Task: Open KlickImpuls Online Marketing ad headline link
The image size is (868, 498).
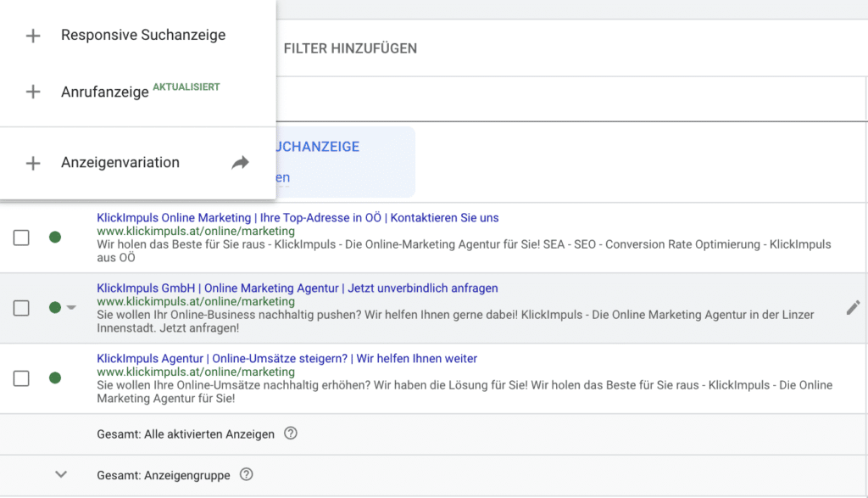Action: click(x=298, y=218)
